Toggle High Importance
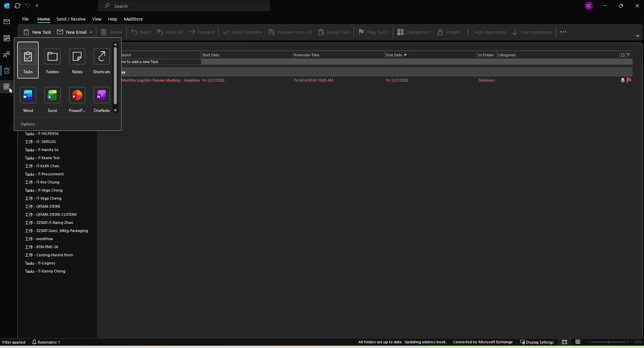Screen dimensions: 644x348 point(486,32)
